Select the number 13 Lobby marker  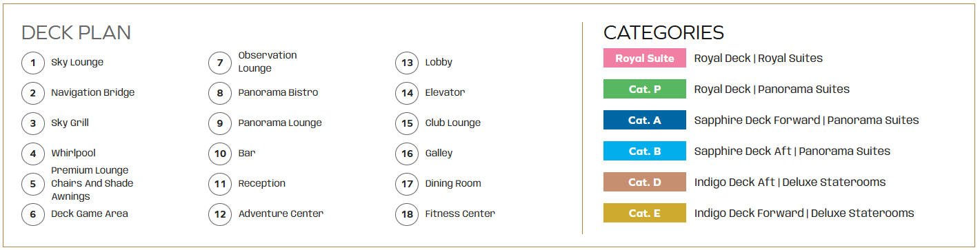point(407,63)
